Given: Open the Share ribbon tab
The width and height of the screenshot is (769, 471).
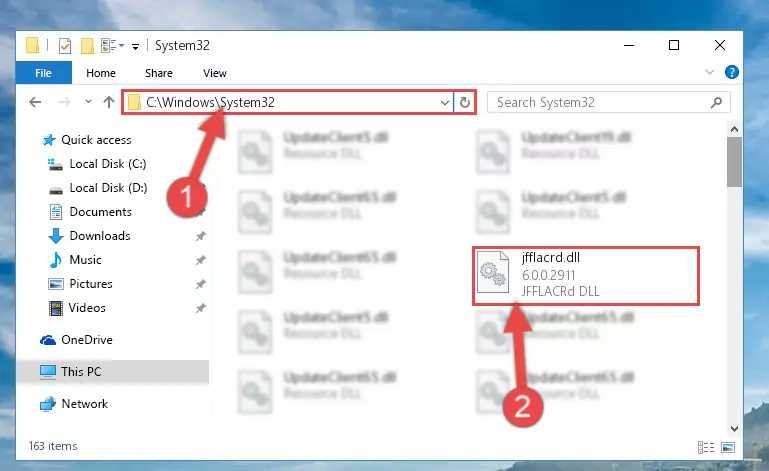Looking at the screenshot, I should (159, 73).
